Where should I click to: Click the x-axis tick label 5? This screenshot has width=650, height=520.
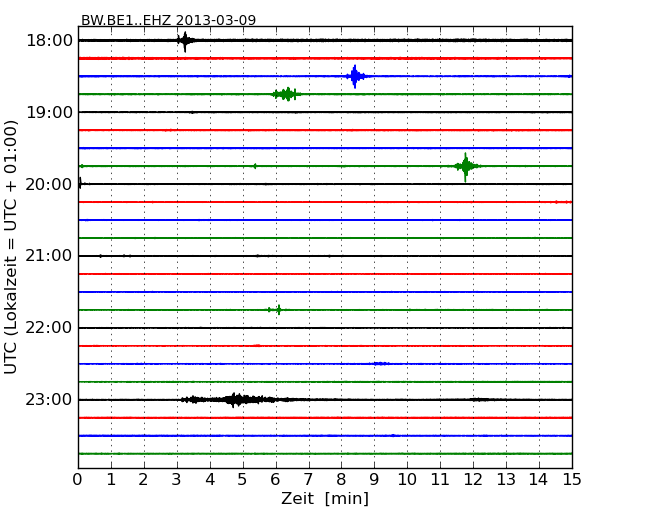click(x=243, y=480)
